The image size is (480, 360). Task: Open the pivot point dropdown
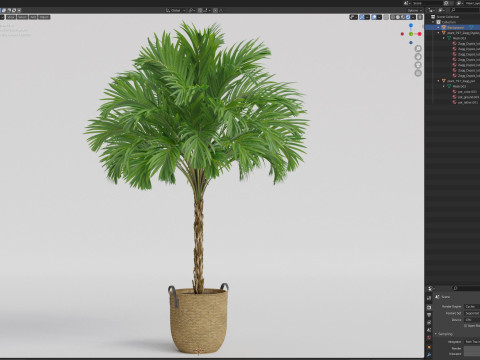[x=192, y=10]
